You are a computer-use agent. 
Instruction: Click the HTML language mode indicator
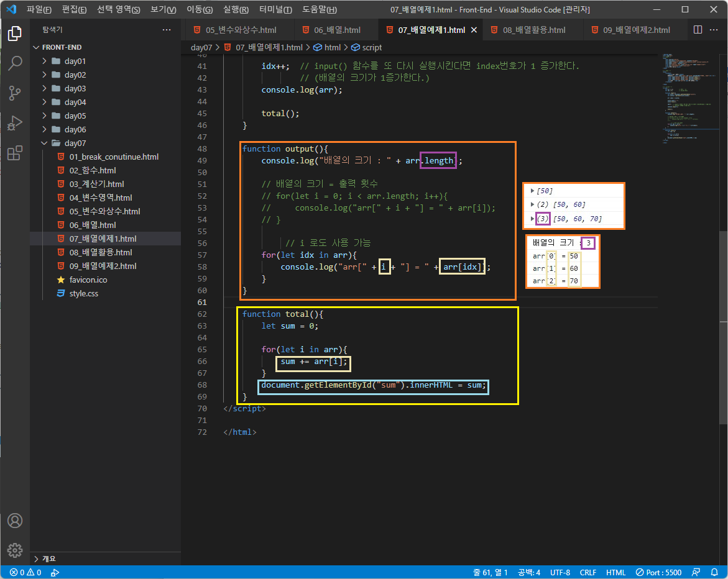point(615,573)
